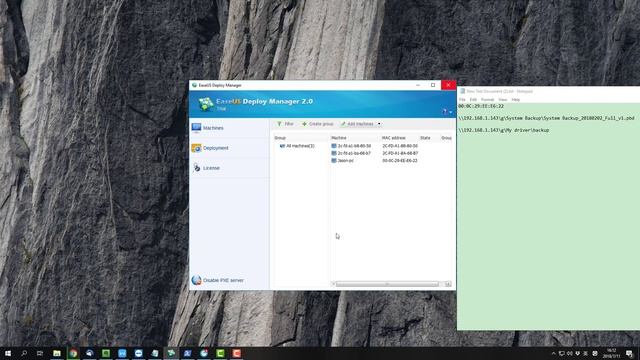Click the Add machines button
The image size is (640, 360).
358,124
